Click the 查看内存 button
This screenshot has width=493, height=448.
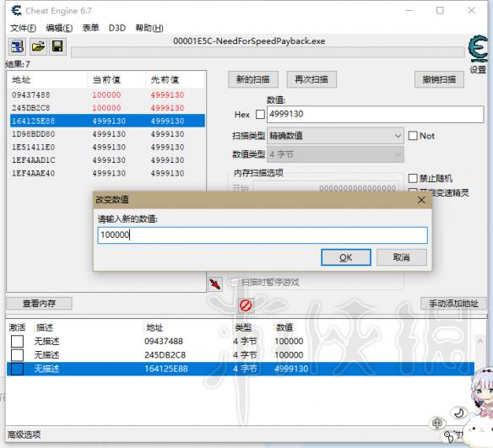pos(40,303)
